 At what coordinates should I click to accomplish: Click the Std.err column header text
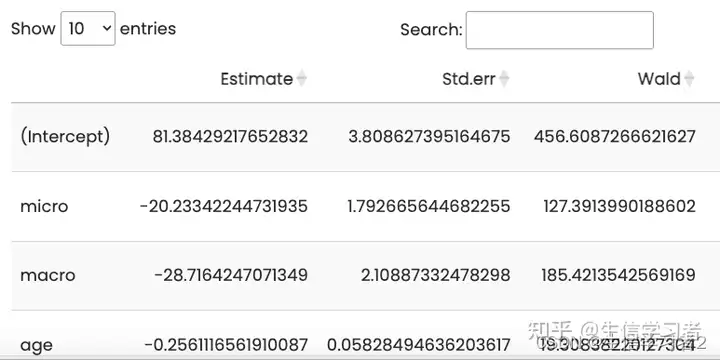(x=469, y=79)
